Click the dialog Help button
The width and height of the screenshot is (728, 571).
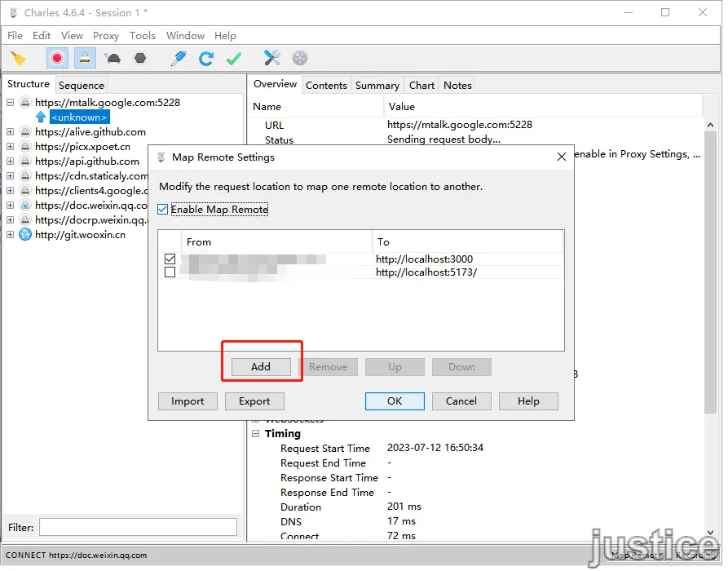tap(530, 402)
